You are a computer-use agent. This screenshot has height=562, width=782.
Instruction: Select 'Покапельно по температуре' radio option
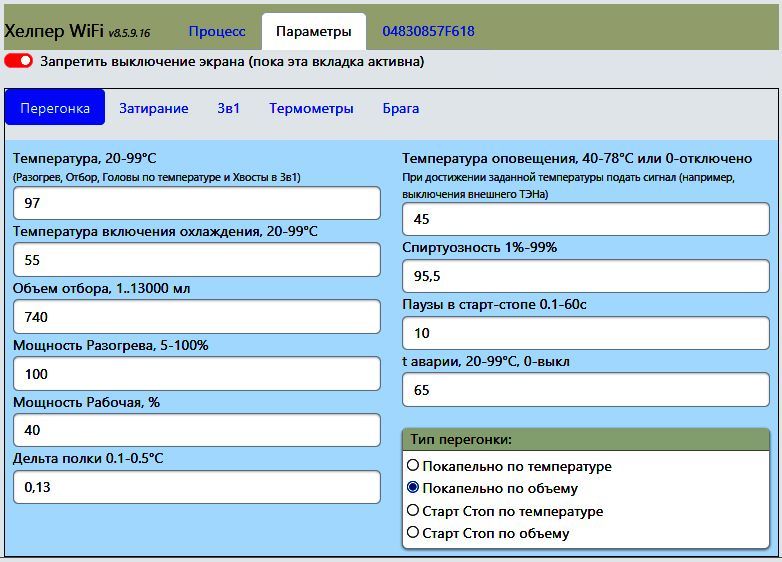pos(413,466)
